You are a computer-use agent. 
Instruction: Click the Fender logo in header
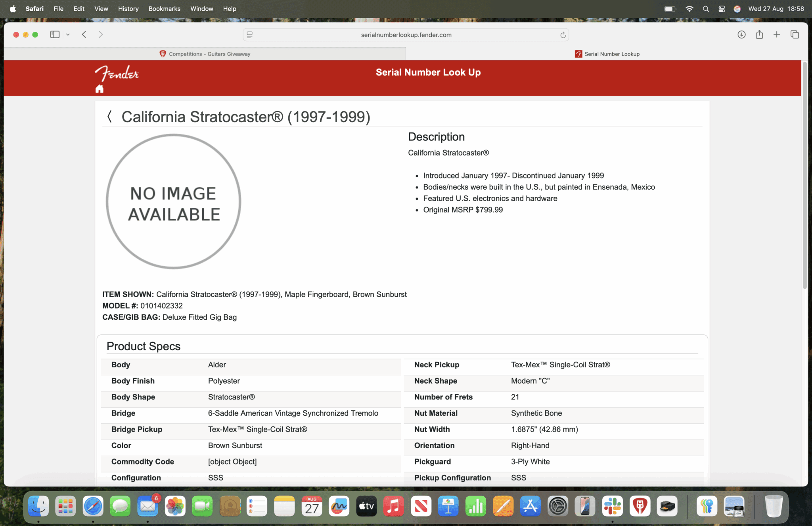coord(117,73)
